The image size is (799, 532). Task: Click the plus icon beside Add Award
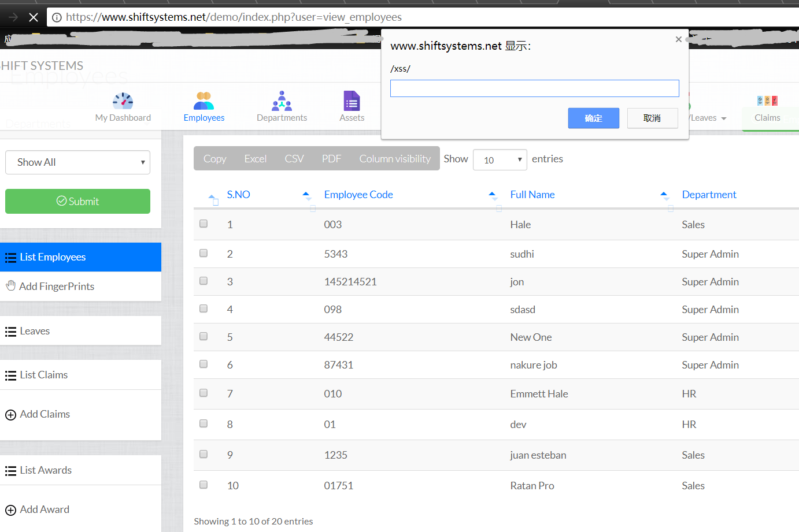click(10, 510)
